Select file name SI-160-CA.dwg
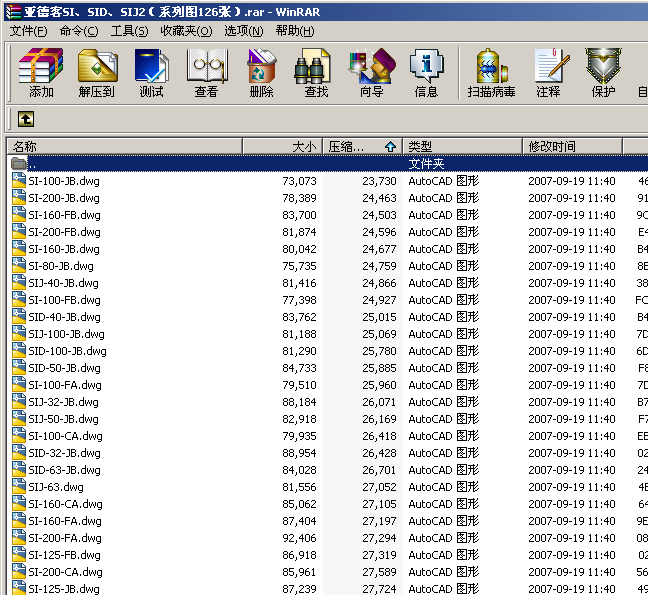 [x=65, y=504]
